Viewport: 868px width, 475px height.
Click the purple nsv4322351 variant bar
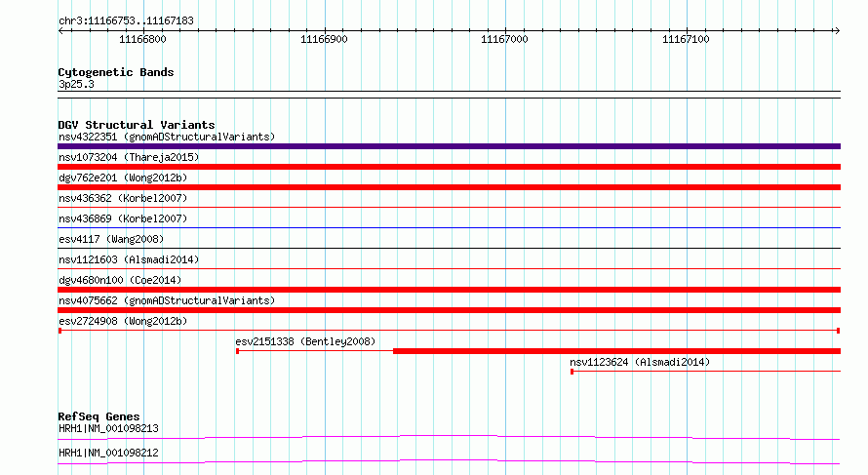449,146
